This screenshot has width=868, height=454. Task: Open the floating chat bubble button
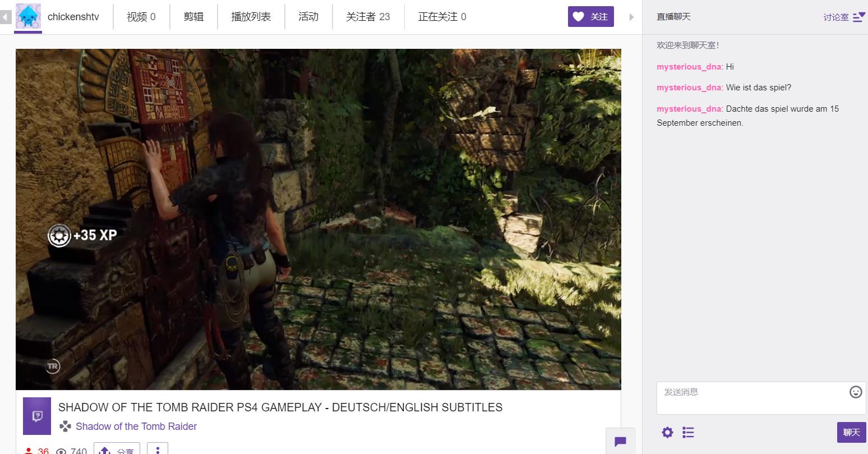(x=620, y=441)
